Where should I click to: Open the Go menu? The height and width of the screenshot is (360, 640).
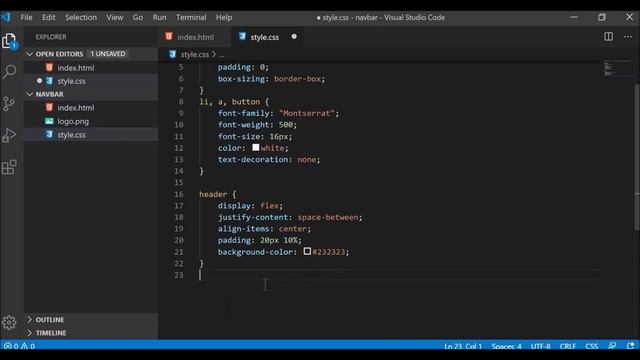click(138, 17)
